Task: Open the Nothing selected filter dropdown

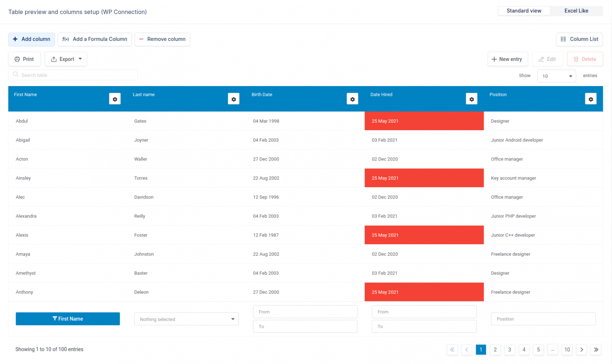Action: click(186, 319)
